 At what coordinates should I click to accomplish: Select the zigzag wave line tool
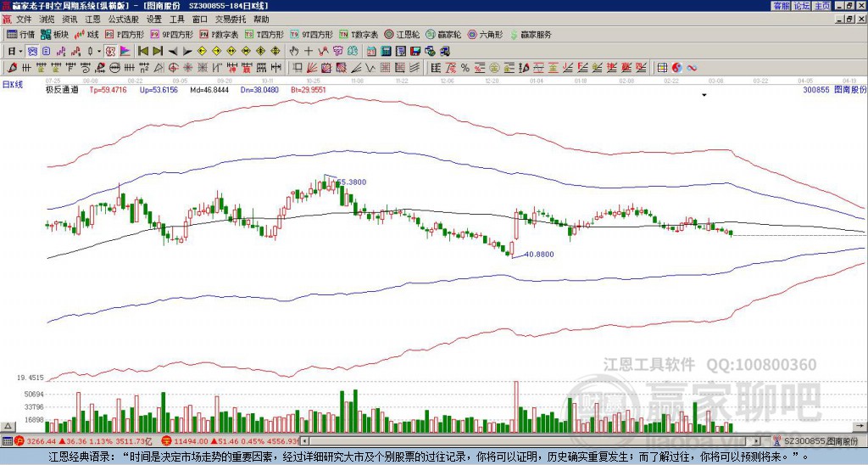pyautogui.click(x=370, y=68)
